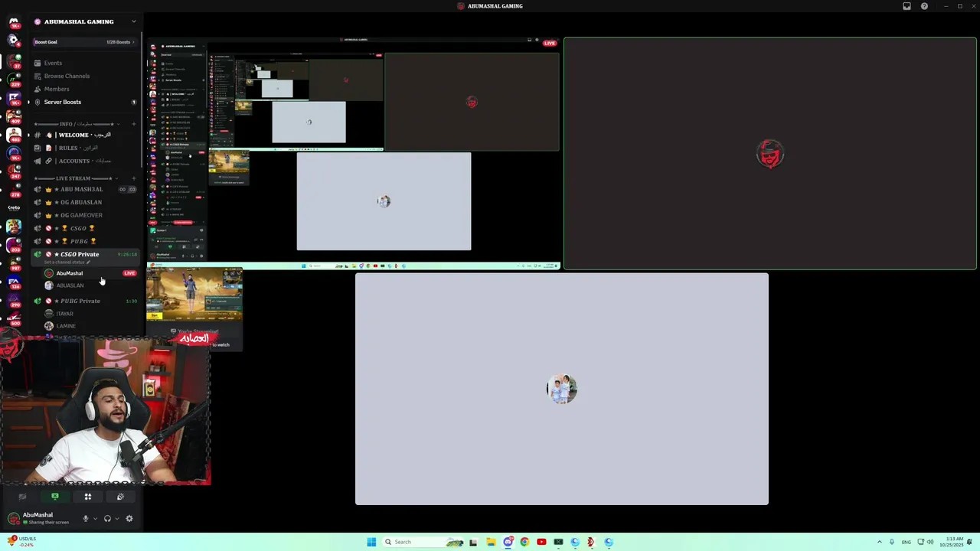Add channel to LIVE STREAM category plus
The image size is (980, 551).
[134, 178]
